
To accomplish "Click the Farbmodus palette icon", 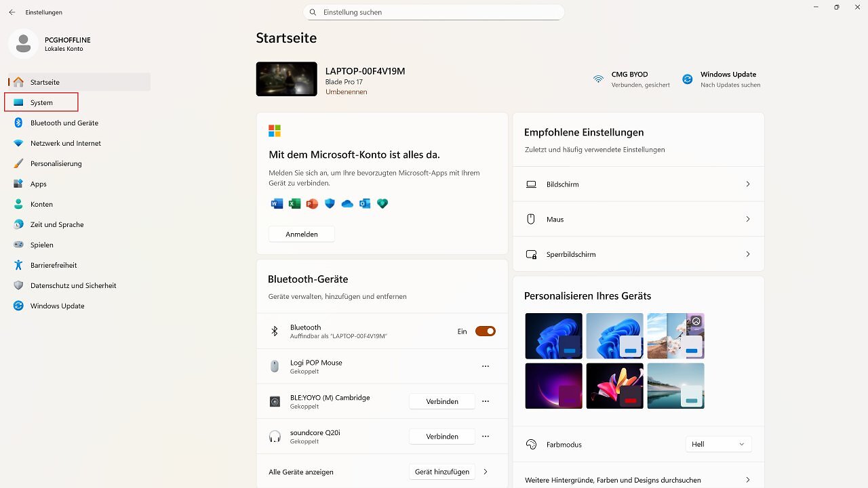I will tap(532, 445).
